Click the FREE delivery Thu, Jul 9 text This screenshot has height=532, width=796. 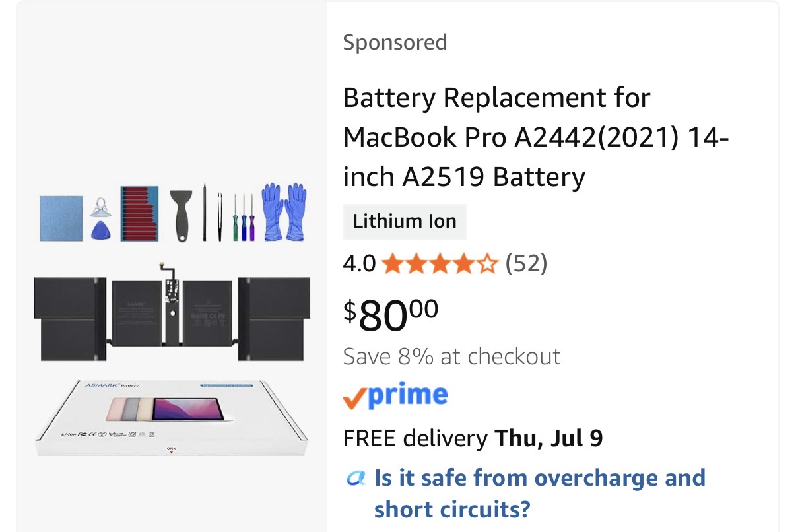473,438
